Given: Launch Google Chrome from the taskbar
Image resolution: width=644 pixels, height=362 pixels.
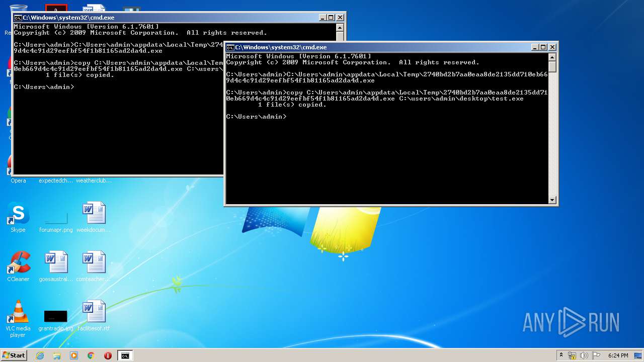Looking at the screenshot, I should pos(91,355).
